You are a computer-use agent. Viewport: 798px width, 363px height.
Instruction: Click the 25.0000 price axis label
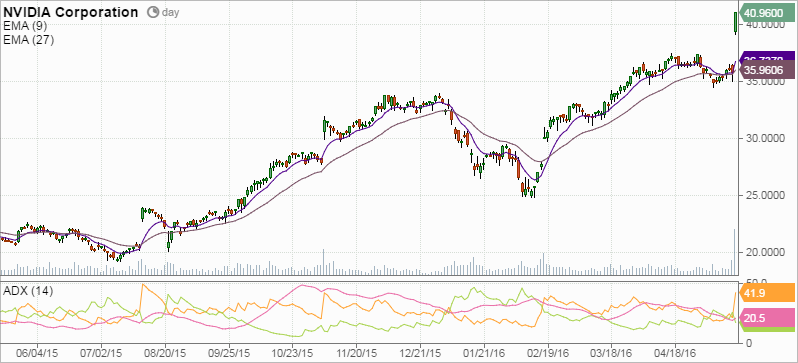pyautogui.click(x=764, y=196)
